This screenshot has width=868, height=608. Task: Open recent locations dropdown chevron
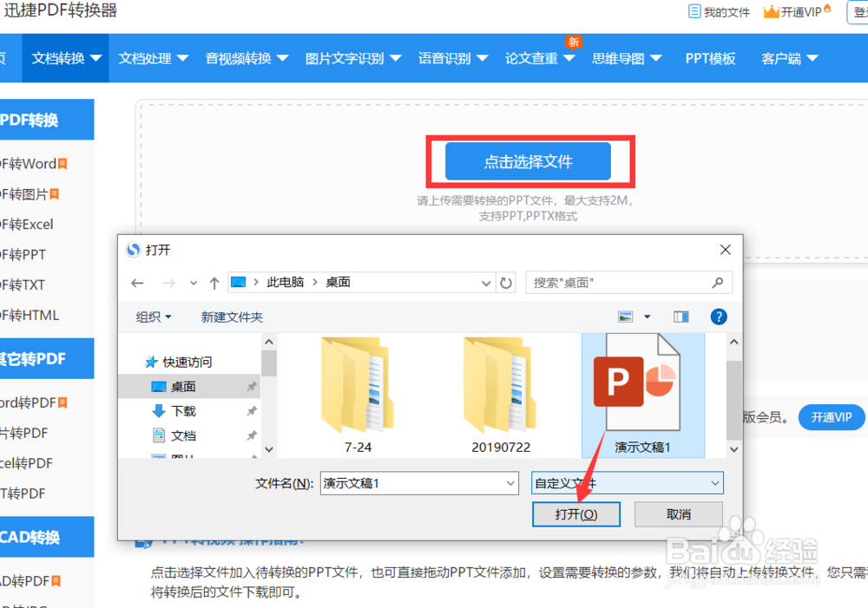click(194, 284)
